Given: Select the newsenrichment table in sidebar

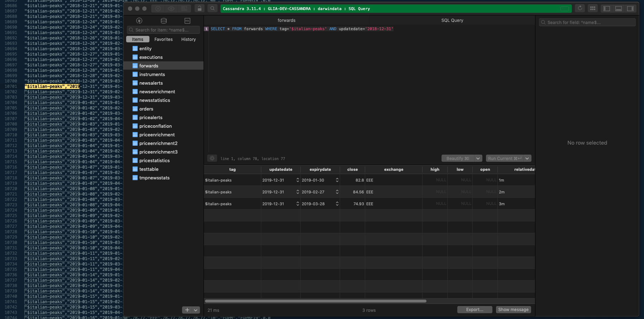Looking at the screenshot, I should coord(163,92).
